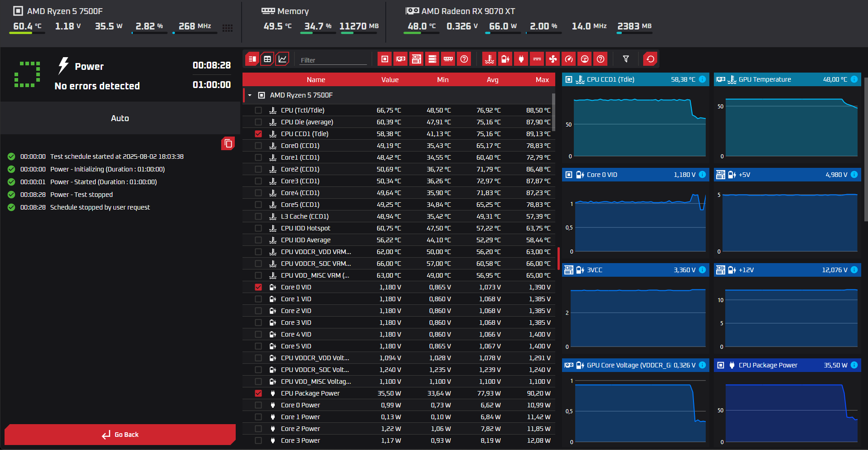Click the Auto mode button
This screenshot has height=450, width=868.
(120, 118)
